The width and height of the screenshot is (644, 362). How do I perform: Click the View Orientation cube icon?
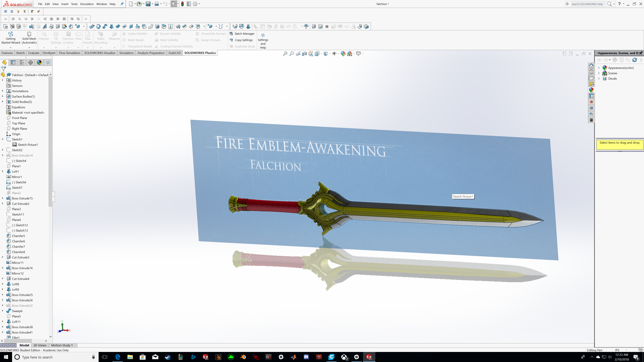click(317, 53)
